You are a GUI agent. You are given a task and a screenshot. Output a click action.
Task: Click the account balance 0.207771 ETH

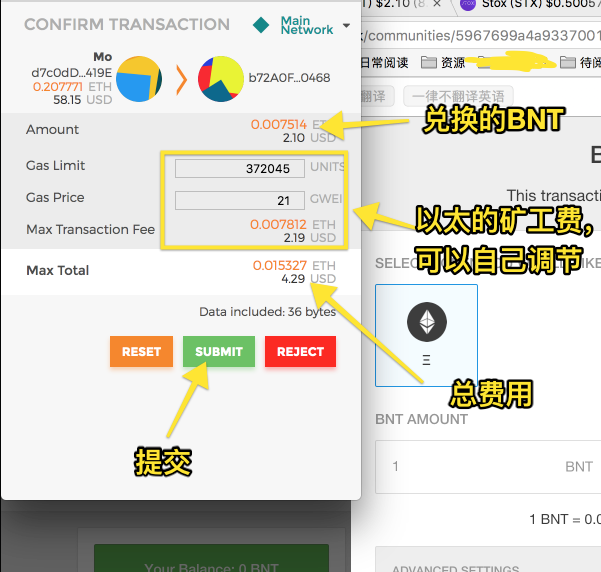72,87
